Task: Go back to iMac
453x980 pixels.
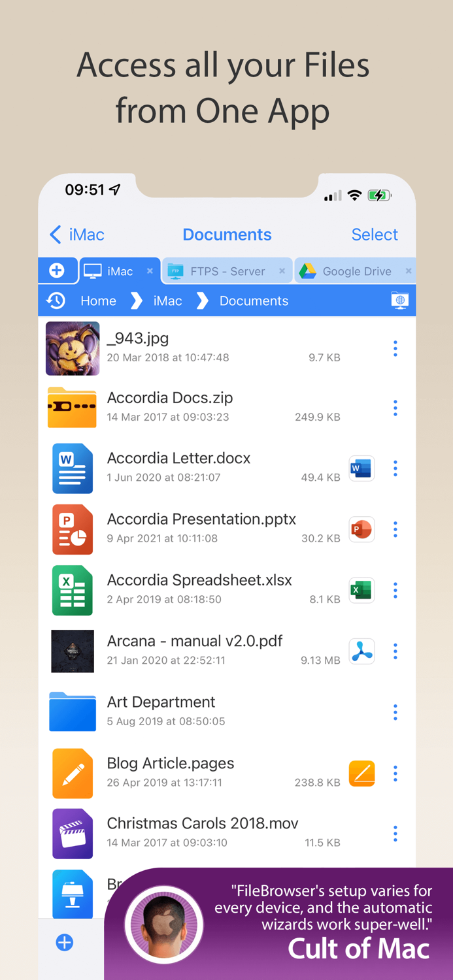Action: [x=77, y=235]
